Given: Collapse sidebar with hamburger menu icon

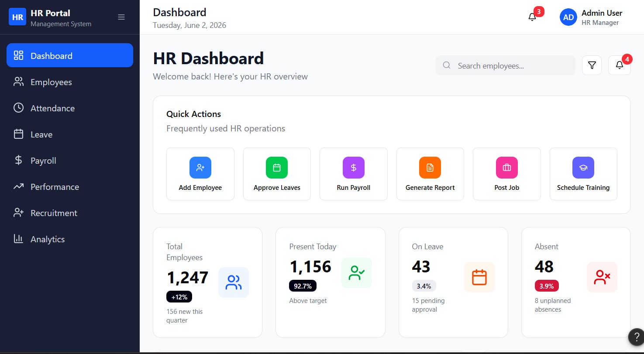Looking at the screenshot, I should click(121, 17).
